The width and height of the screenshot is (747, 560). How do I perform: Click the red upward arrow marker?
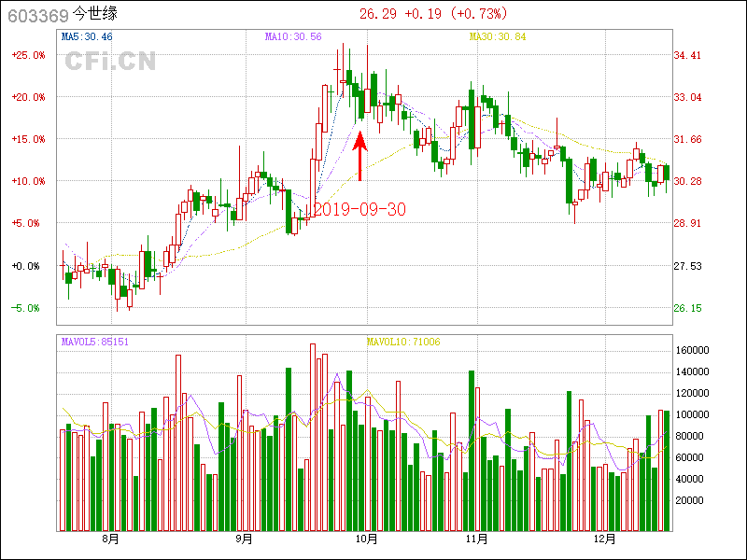click(360, 156)
